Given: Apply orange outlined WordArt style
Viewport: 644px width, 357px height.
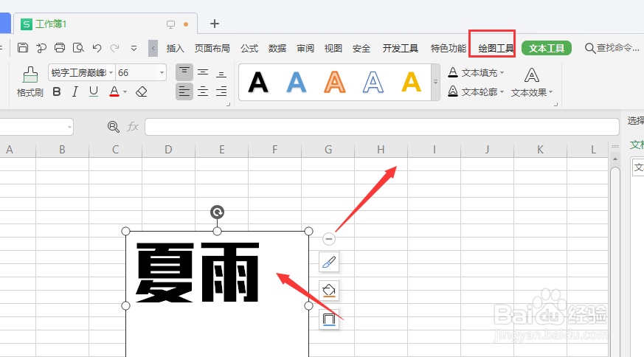Looking at the screenshot, I should [335, 82].
